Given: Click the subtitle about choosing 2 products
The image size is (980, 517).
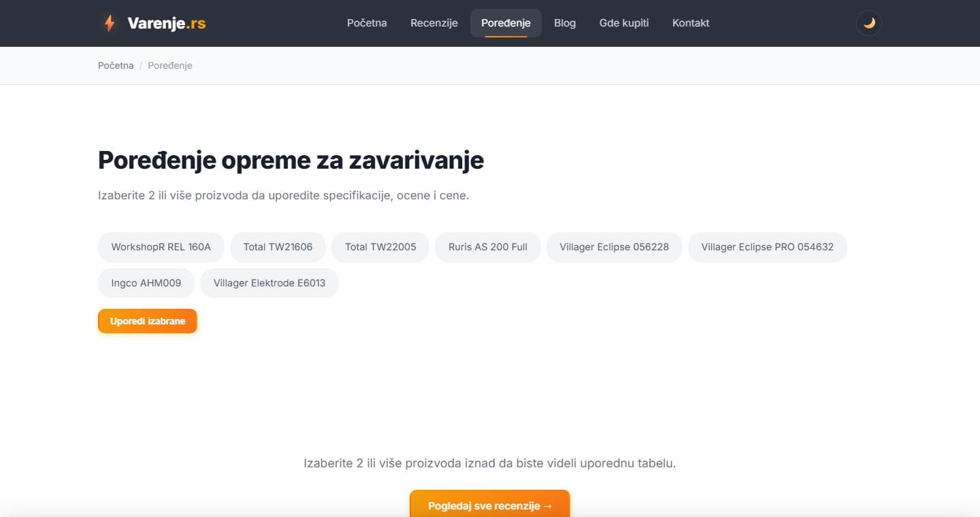Looking at the screenshot, I should click(x=284, y=196).
